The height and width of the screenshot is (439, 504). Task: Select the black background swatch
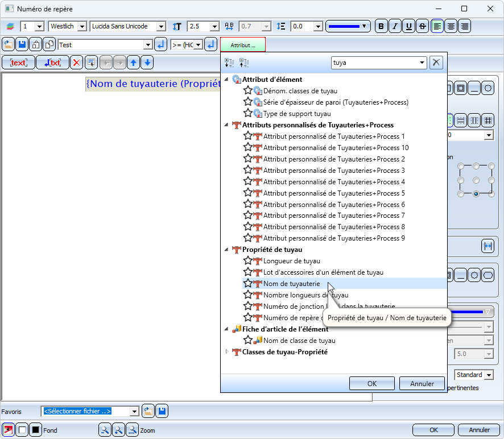pos(36,430)
